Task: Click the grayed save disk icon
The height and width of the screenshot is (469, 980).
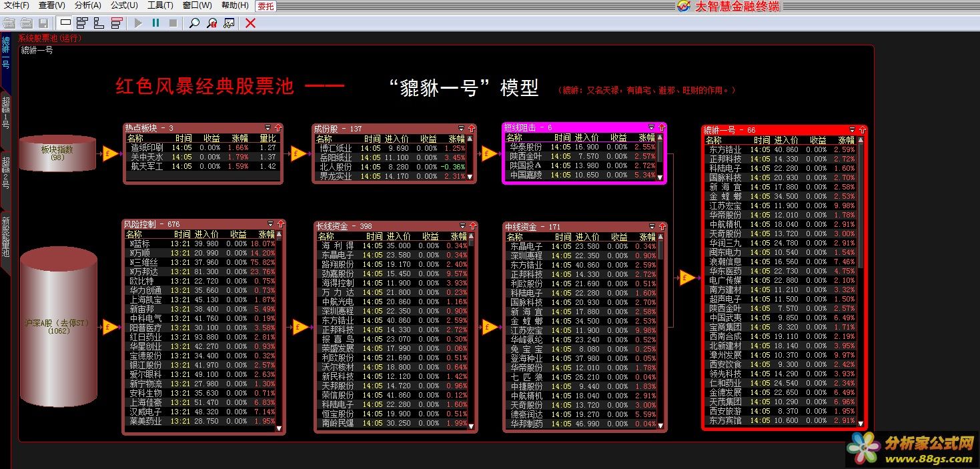Action: click(x=43, y=23)
